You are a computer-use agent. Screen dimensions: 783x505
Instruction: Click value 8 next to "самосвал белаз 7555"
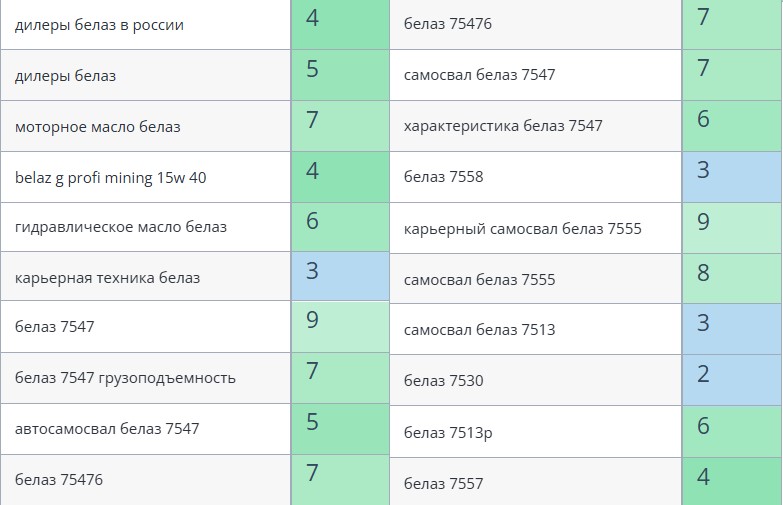(731, 278)
